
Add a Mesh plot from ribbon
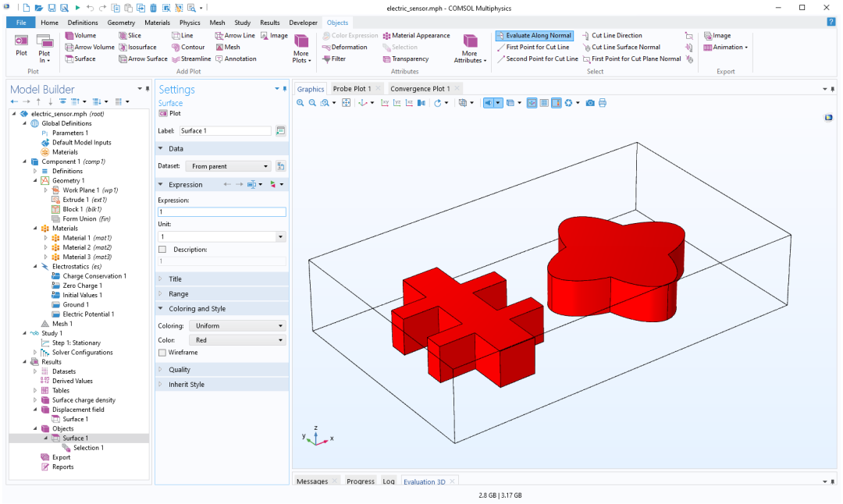[x=228, y=48]
